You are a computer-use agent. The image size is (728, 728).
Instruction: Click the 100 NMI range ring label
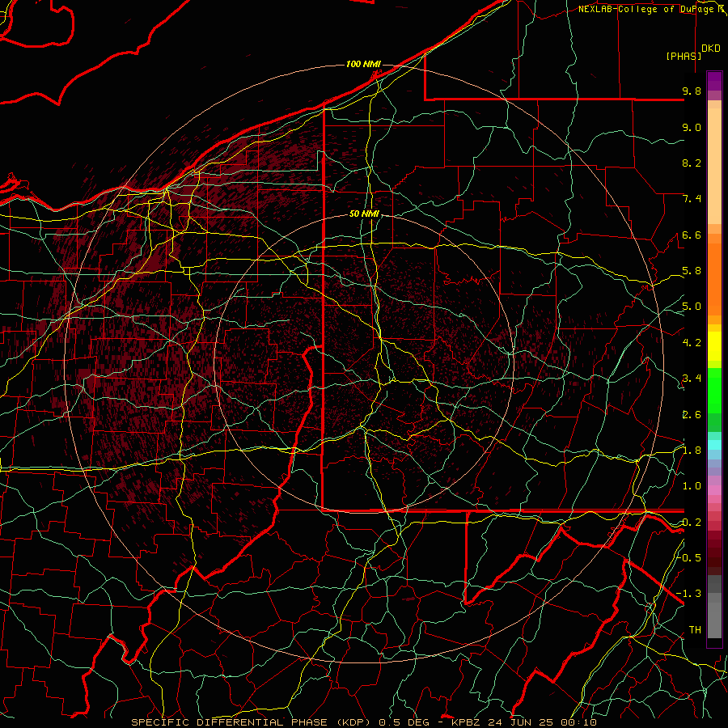click(363, 64)
